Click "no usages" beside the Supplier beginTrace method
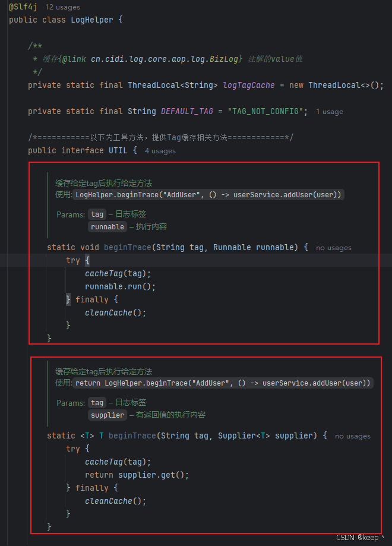 coord(353,436)
